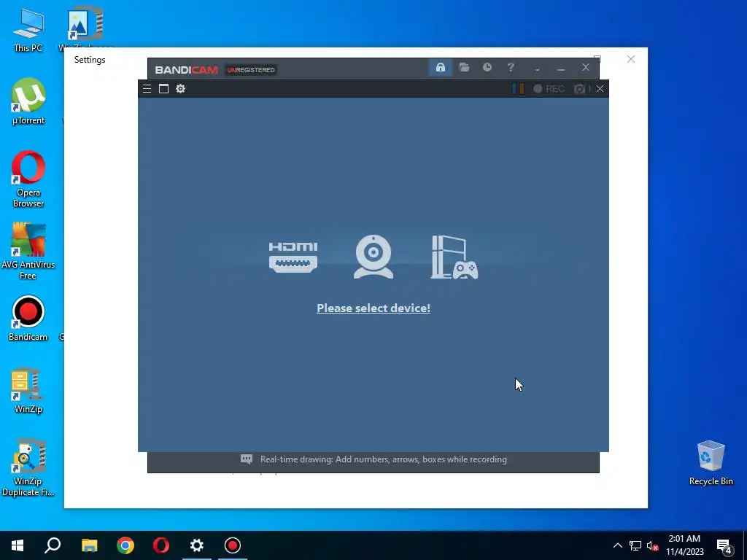
Task: Open the Bandicam output folder icon
Action: (464, 68)
